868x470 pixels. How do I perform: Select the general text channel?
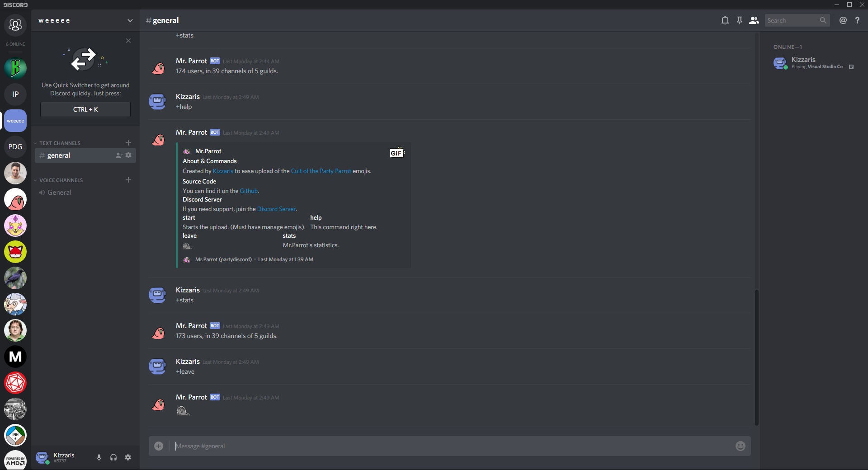[x=85, y=155]
